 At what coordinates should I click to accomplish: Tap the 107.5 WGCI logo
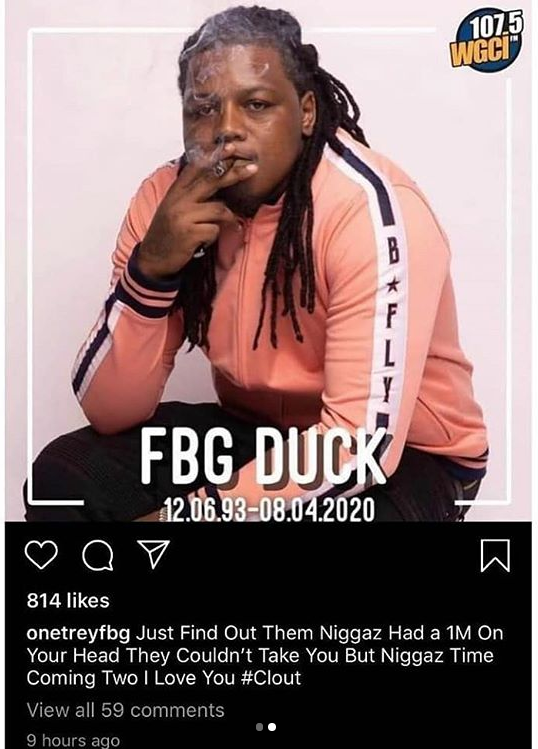pyautogui.click(x=486, y=39)
